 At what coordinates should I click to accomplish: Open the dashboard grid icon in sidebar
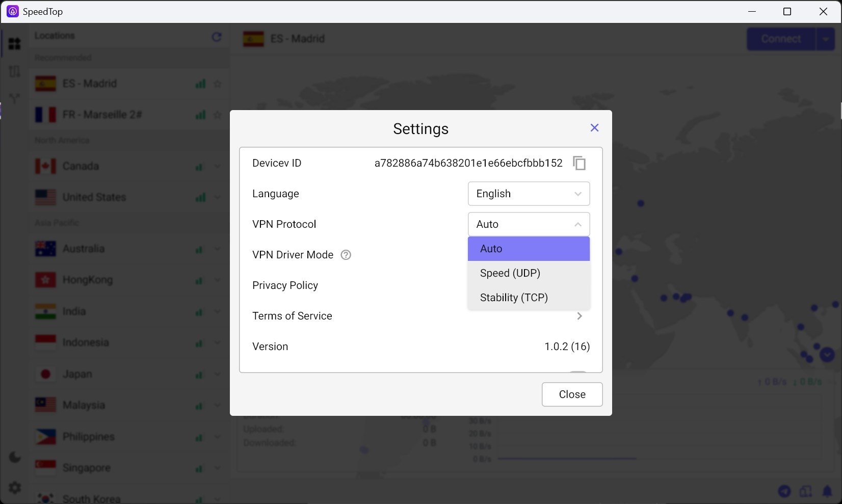14,43
